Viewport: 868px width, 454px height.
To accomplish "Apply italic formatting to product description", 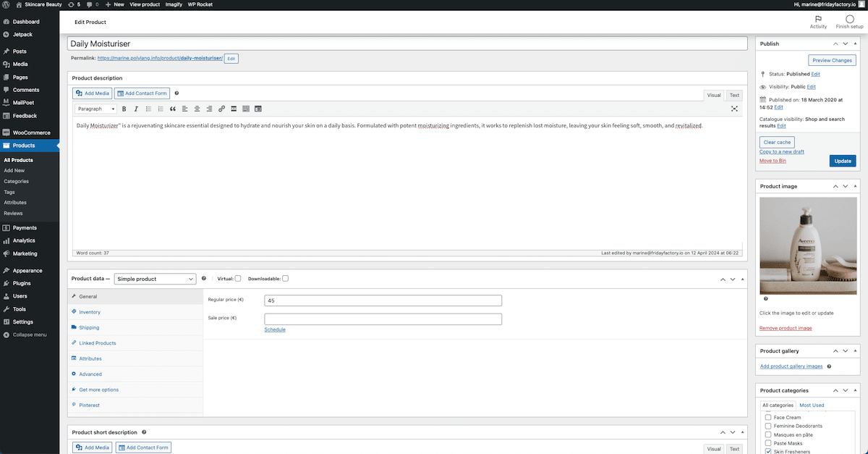I will coord(135,109).
